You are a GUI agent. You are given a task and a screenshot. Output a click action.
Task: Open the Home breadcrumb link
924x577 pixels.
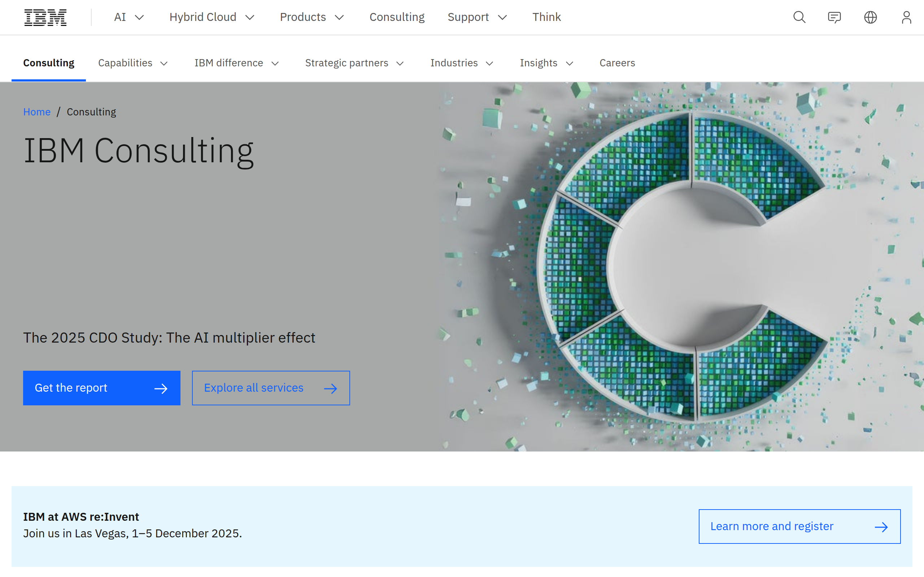[x=37, y=111]
